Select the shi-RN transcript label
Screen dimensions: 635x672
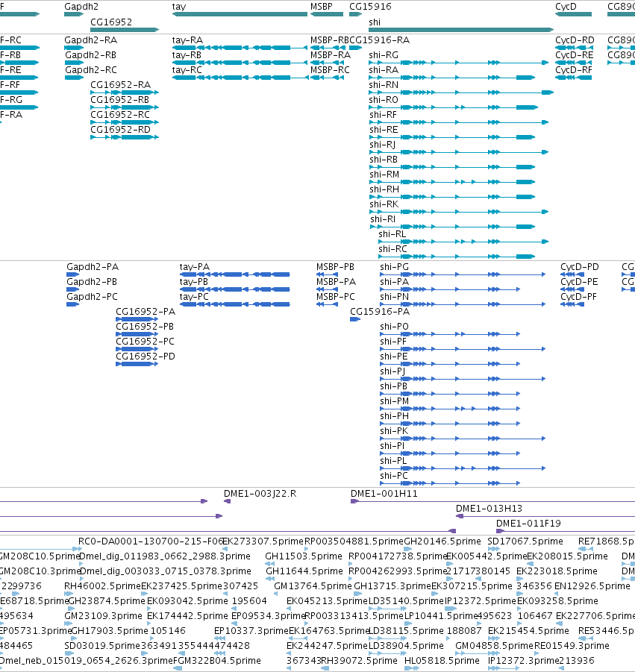(384, 85)
